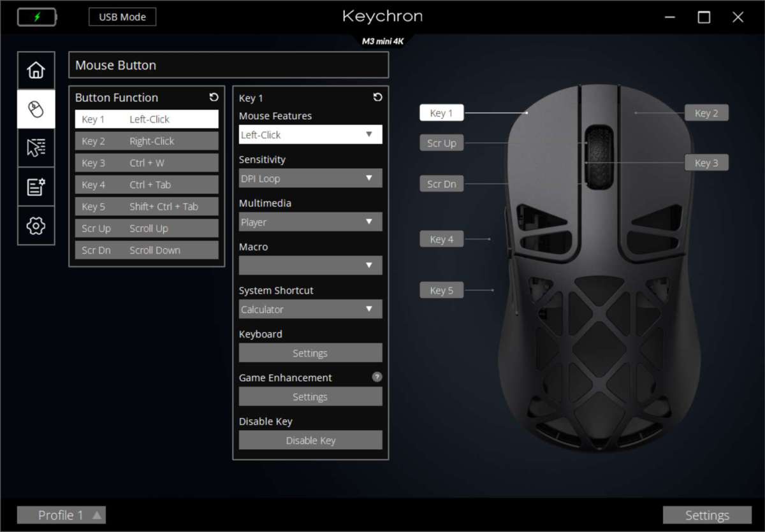
Task: Select Key 4 label on mouse diagram
Action: [441, 240]
